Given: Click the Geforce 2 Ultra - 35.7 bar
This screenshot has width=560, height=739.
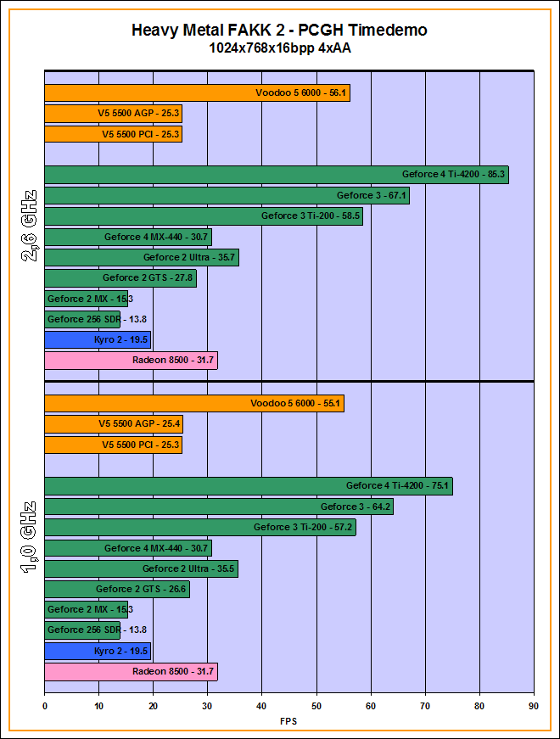Looking at the screenshot, I should point(141,258).
